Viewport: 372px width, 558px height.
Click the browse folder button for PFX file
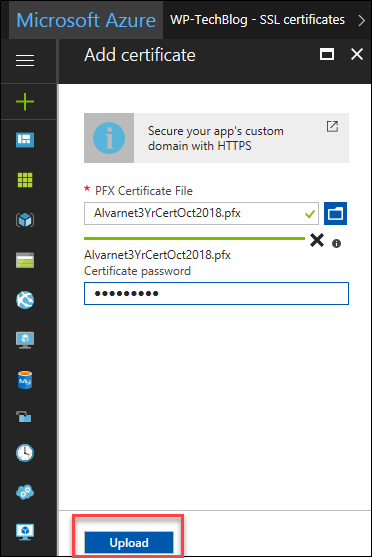click(x=335, y=214)
